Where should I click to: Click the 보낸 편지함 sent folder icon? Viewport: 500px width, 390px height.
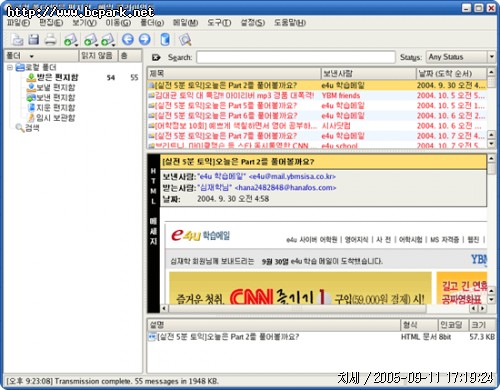click(x=31, y=97)
